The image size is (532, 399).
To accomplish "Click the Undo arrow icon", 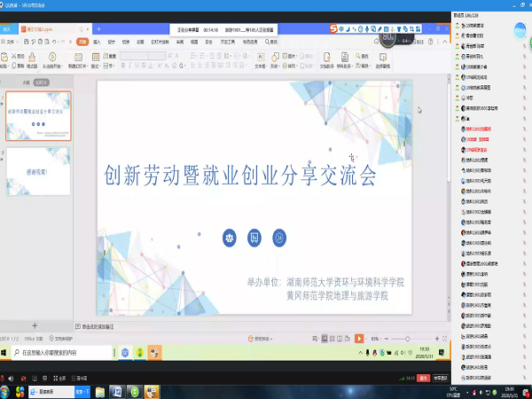I will tap(54, 42).
